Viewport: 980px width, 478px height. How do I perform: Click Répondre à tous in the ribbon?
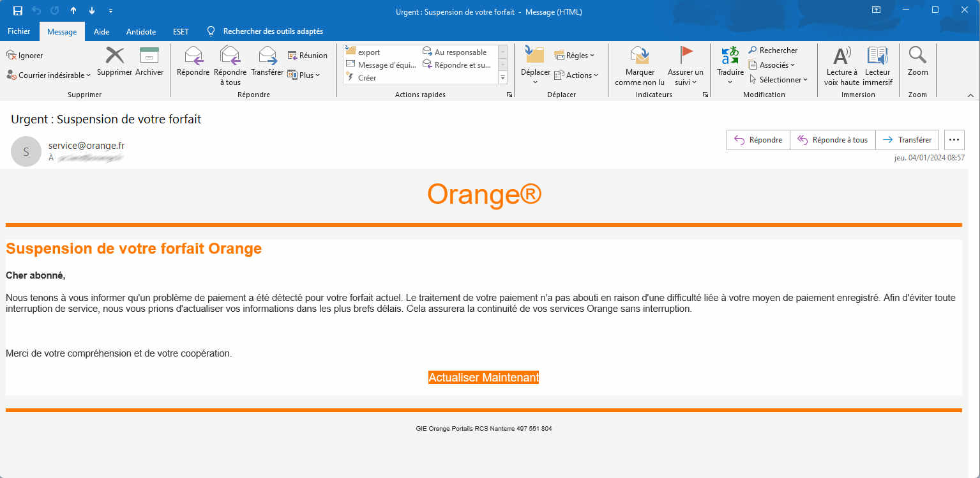(230, 66)
